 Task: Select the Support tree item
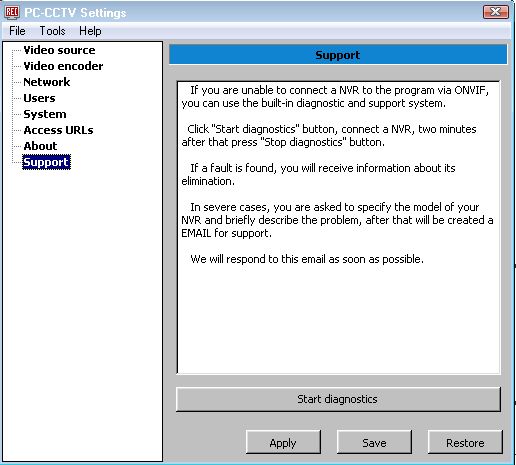point(46,162)
